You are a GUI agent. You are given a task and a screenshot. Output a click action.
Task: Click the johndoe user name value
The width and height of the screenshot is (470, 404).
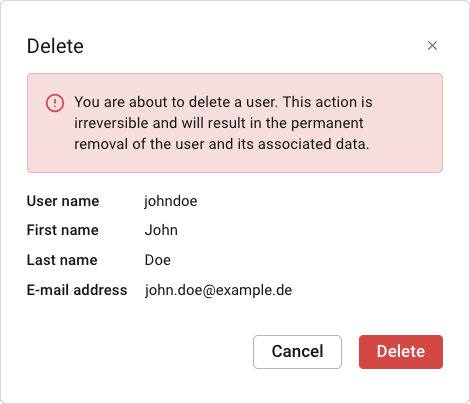[x=171, y=201]
